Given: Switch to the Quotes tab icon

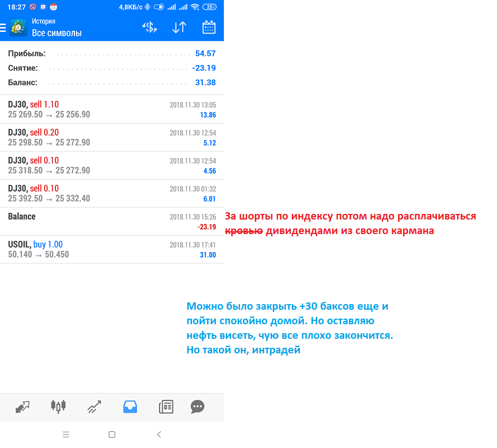Looking at the screenshot, I should click(22, 407).
